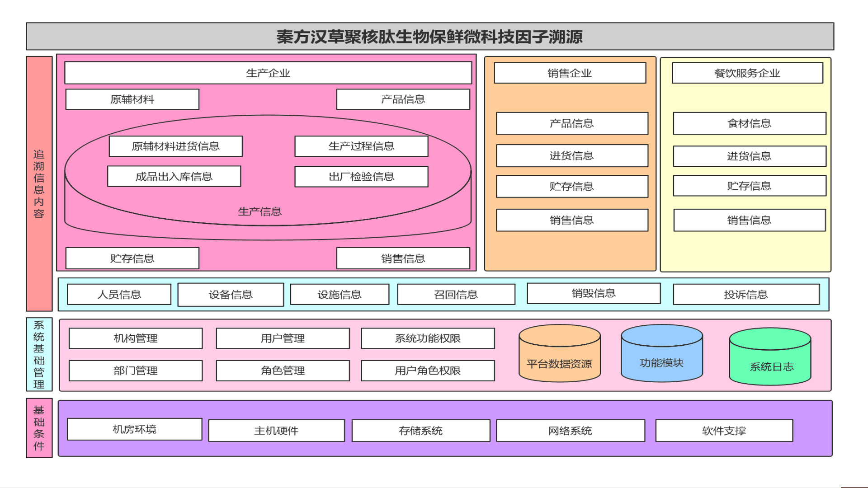Image resolution: width=868 pixels, height=488 pixels.
Task: Click the 餐饮服务企业 header box
Action: click(x=748, y=73)
